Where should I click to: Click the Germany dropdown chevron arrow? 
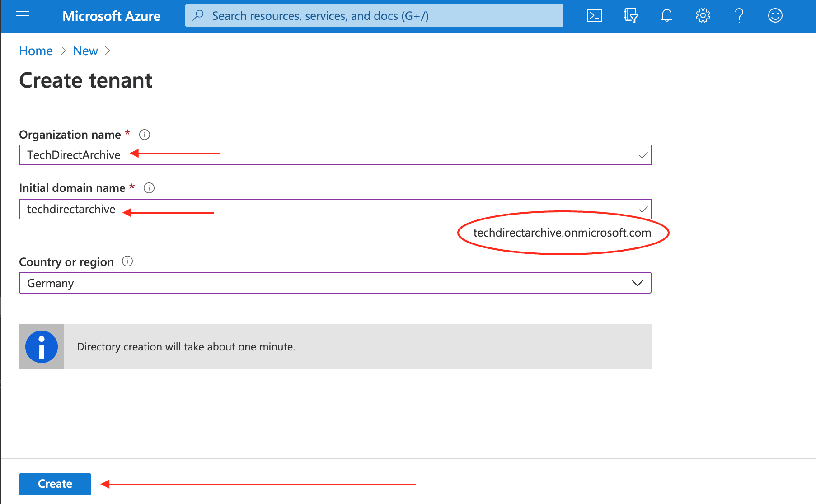637,283
